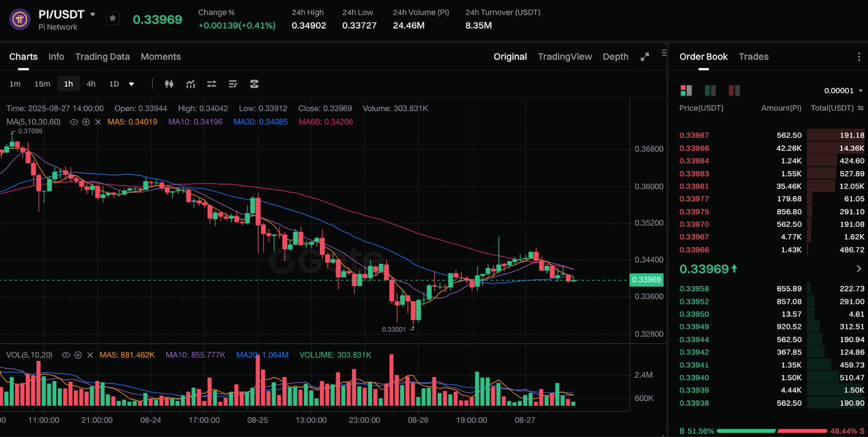Open candlestick chart type selector
The height and width of the screenshot is (437, 868).
click(x=169, y=84)
